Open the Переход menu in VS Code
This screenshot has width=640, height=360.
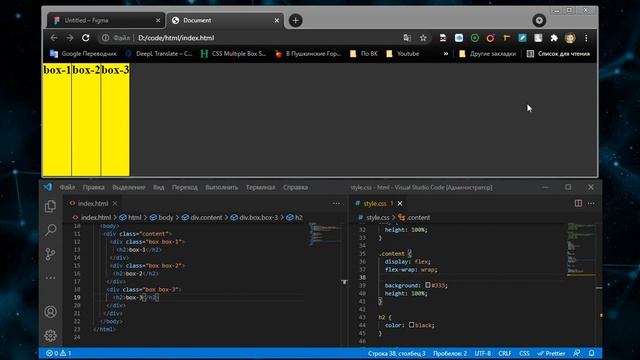pos(185,187)
